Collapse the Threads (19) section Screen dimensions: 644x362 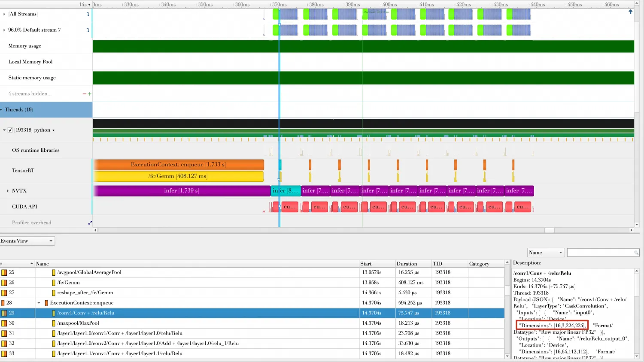(x=1, y=110)
